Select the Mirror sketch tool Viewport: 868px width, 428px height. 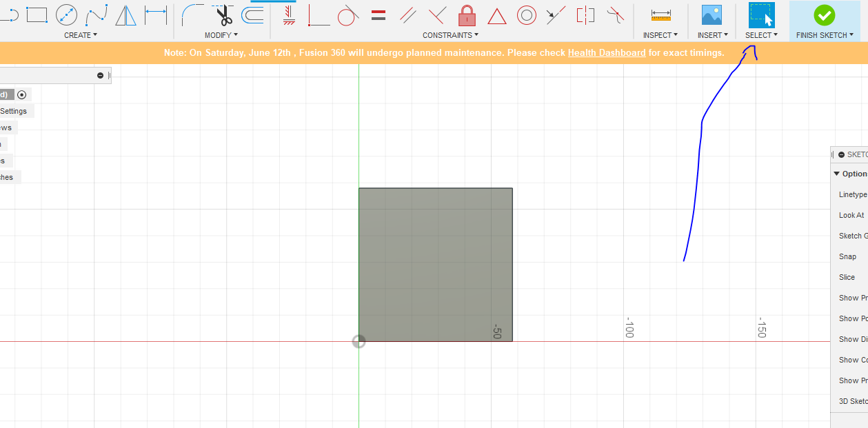click(125, 14)
